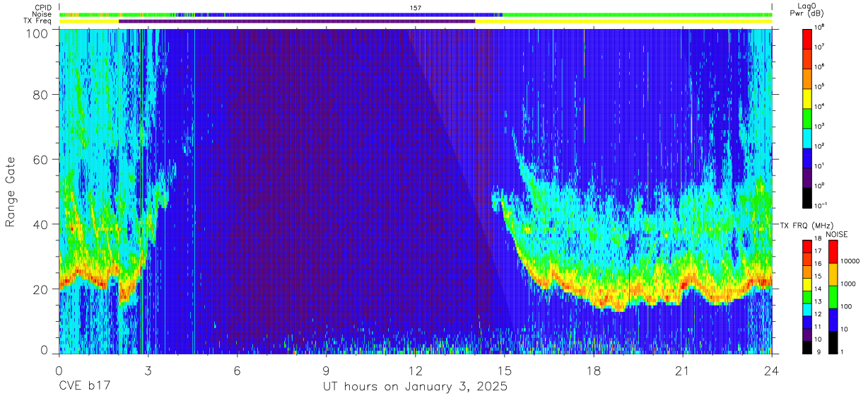Image resolution: width=868 pixels, height=401 pixels.
Task: Click the '21' tick on UT hours axis
Action: [x=683, y=371]
